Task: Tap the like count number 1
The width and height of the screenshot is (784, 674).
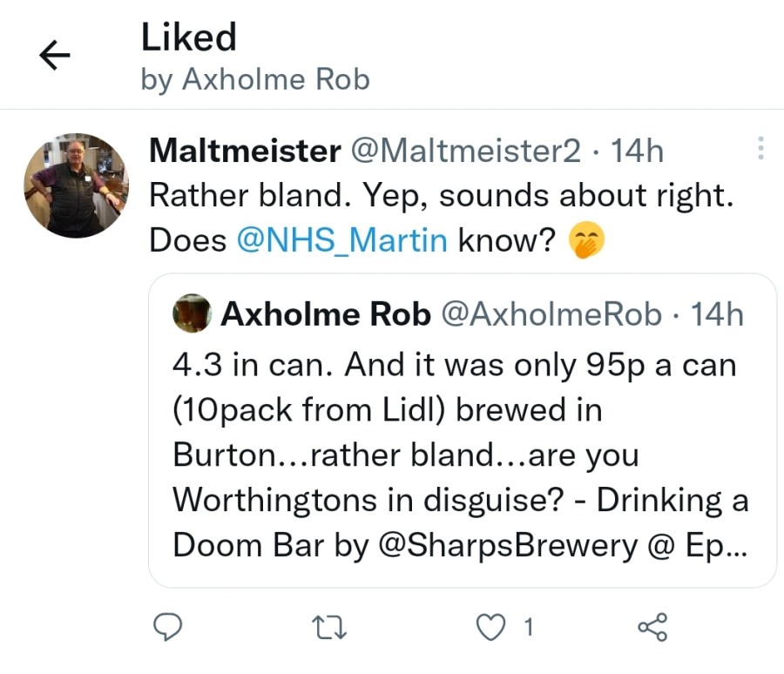Action: click(529, 626)
